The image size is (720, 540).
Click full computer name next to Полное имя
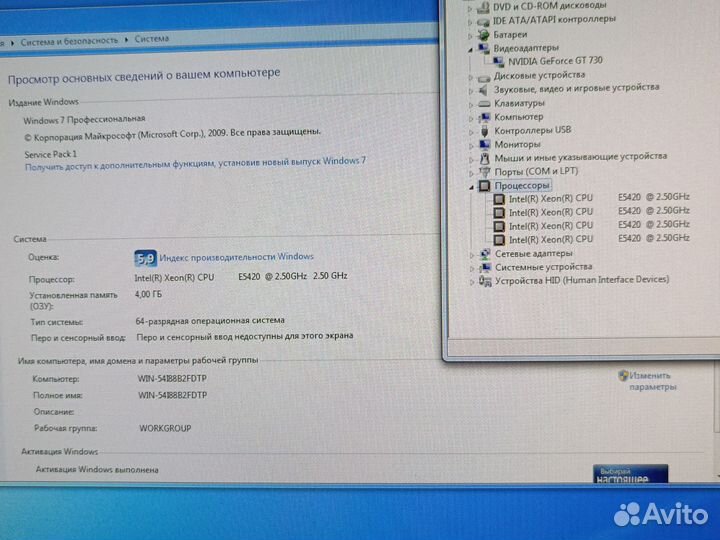point(173,395)
